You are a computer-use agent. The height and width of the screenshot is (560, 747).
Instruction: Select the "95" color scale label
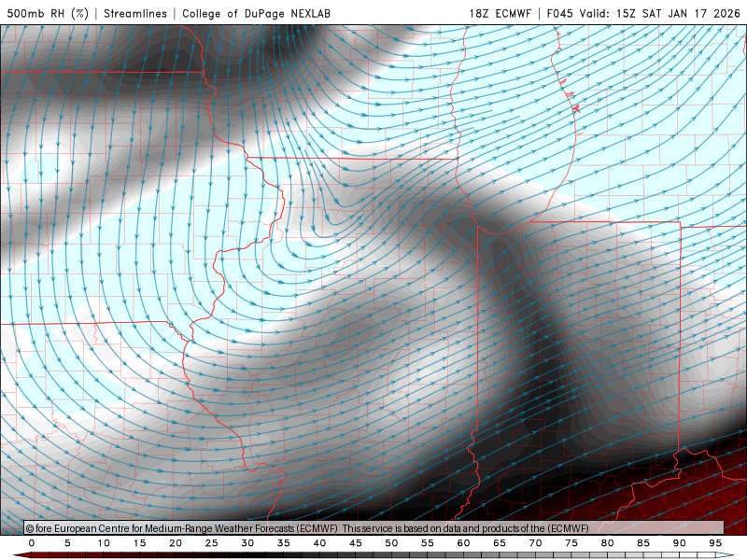[715, 543]
